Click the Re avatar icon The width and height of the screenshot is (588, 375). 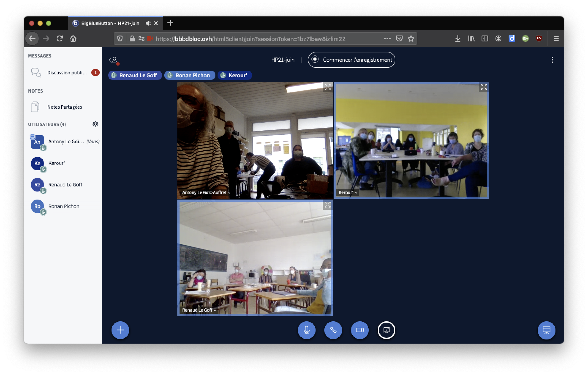tap(37, 185)
